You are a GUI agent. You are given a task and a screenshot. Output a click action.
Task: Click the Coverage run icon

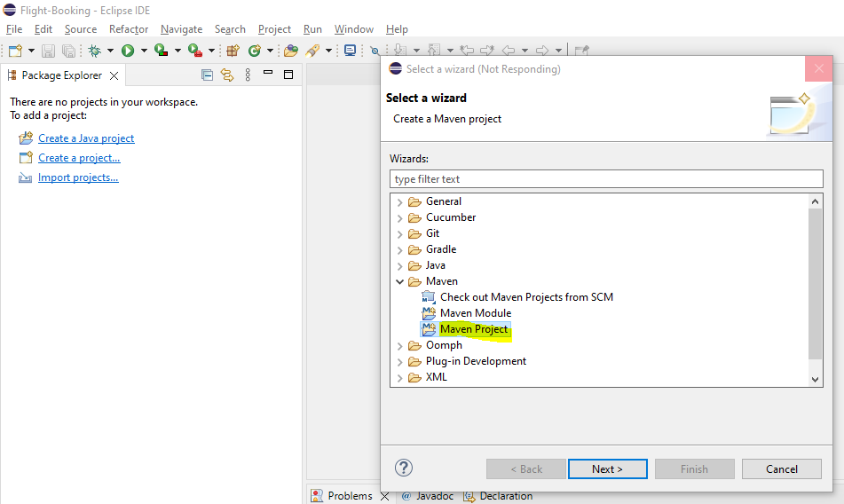[x=161, y=51]
